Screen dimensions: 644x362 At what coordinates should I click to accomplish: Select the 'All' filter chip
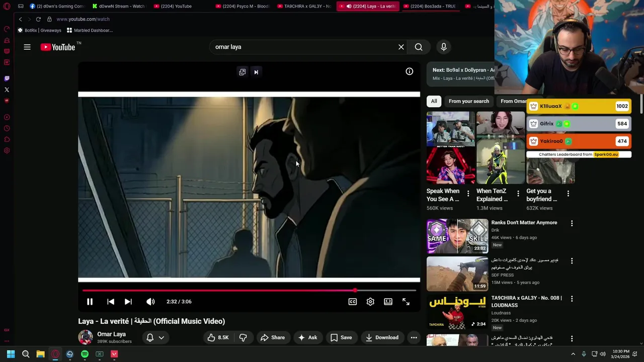tap(434, 101)
